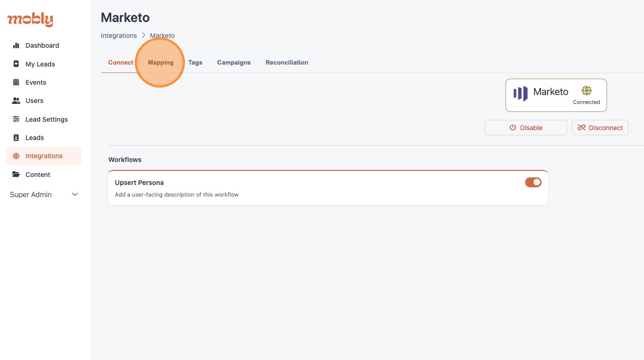The image size is (644, 360).
Task: Click the Dashboard bar chart icon
Action: click(16, 45)
